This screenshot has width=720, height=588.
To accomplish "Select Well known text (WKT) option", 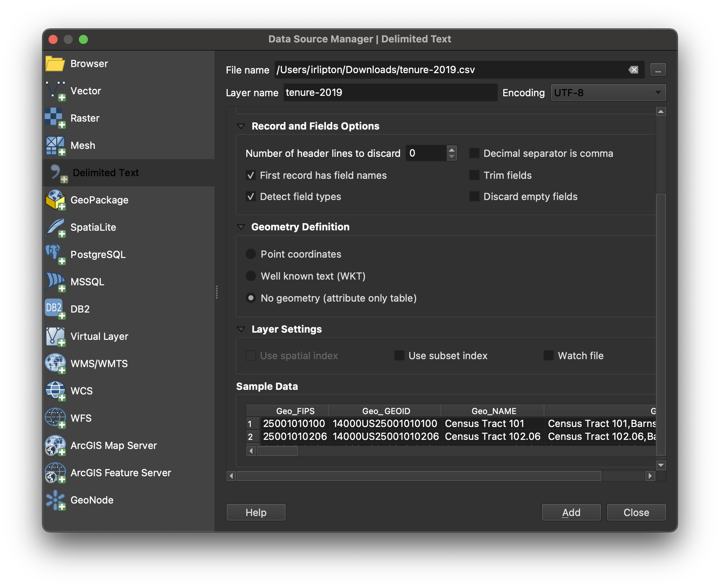I will 251,276.
